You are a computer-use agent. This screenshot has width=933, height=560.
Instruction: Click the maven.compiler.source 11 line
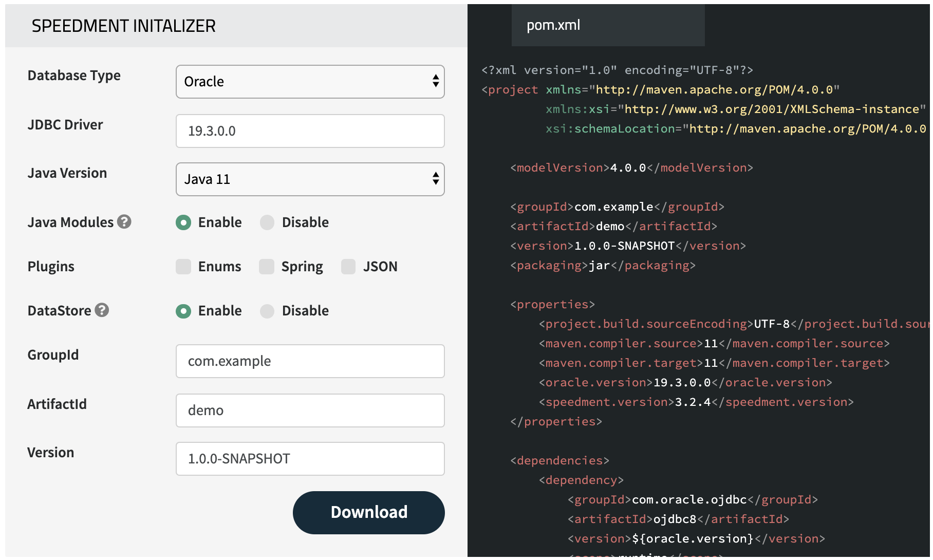[x=714, y=344]
